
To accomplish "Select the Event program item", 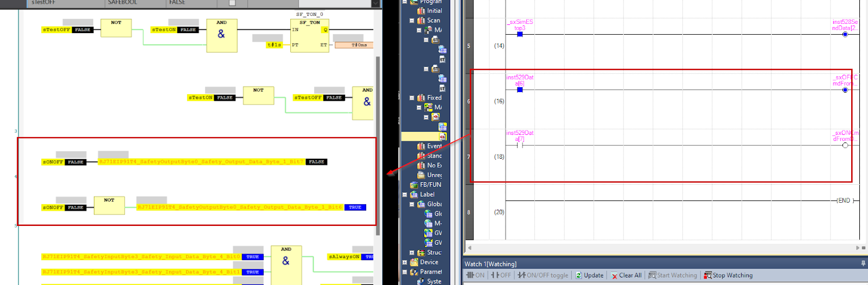I will click(x=435, y=146).
